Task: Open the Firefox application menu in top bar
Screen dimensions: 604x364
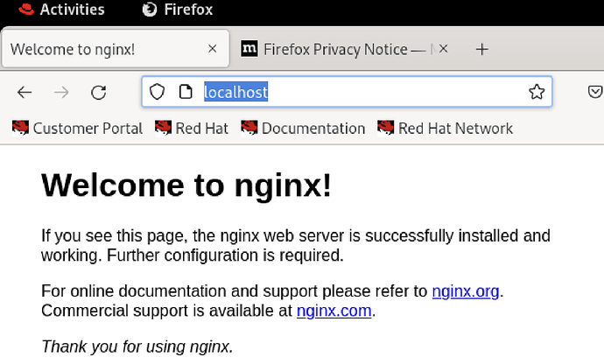Action: coord(177,10)
